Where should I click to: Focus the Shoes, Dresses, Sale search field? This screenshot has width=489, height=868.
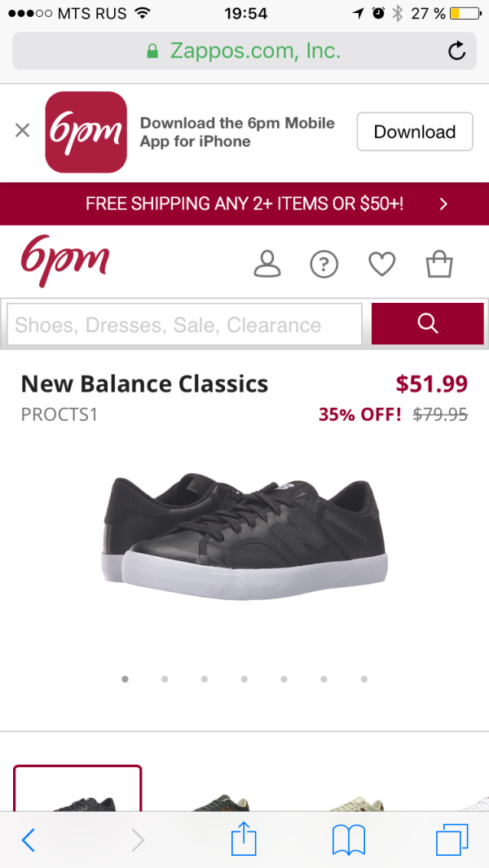[184, 325]
